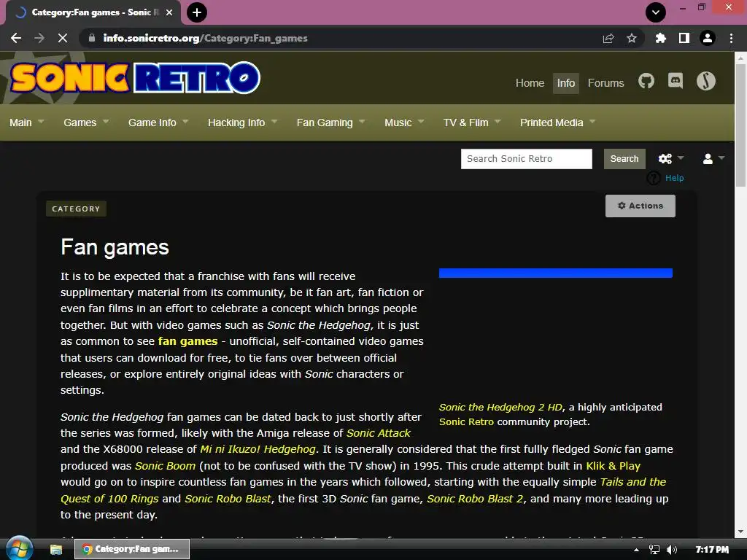The image size is (747, 560).
Task: Open the Forums header link
Action: pyautogui.click(x=605, y=83)
